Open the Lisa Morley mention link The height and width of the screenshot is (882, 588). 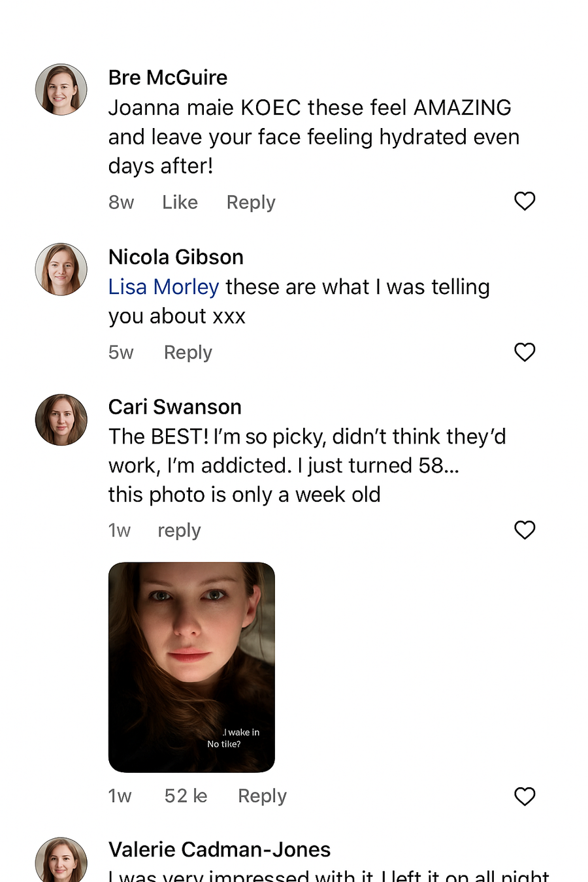pyautogui.click(x=163, y=286)
